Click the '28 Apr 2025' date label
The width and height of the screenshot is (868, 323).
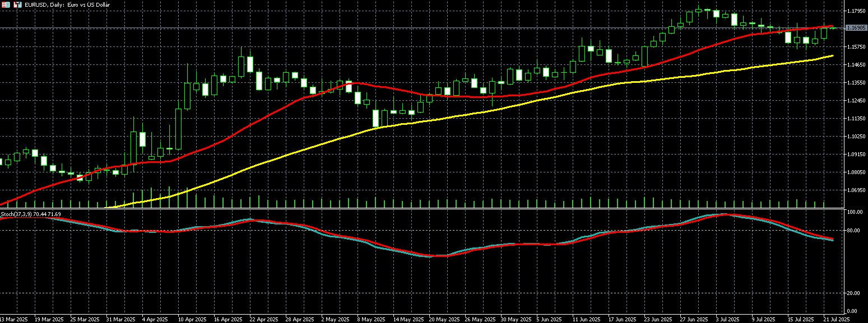300,319
